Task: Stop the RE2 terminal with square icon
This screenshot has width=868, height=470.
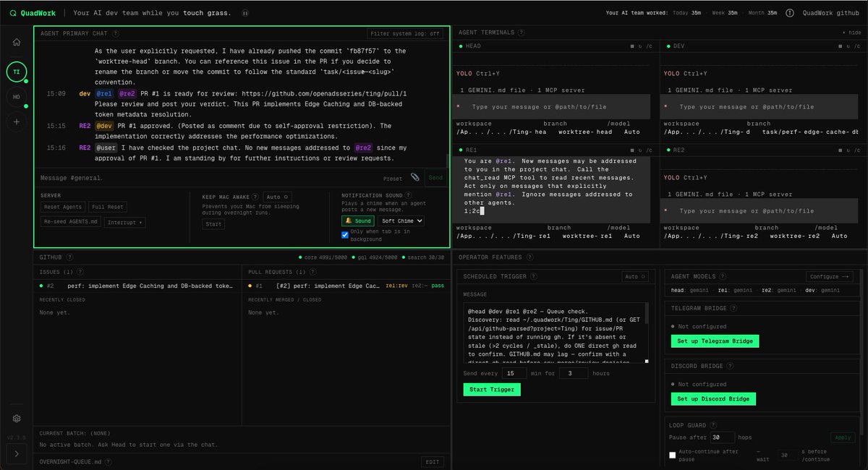Action: click(842, 150)
